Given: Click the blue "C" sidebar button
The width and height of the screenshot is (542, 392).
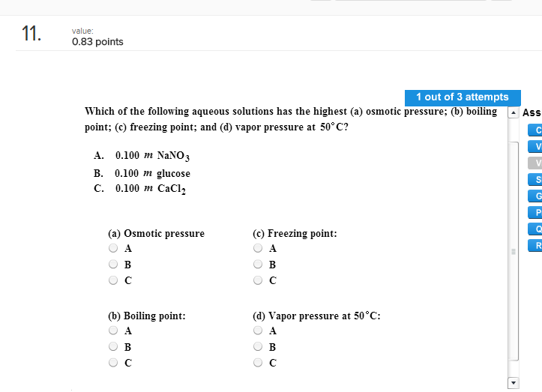Looking at the screenshot, I should 536,130.
